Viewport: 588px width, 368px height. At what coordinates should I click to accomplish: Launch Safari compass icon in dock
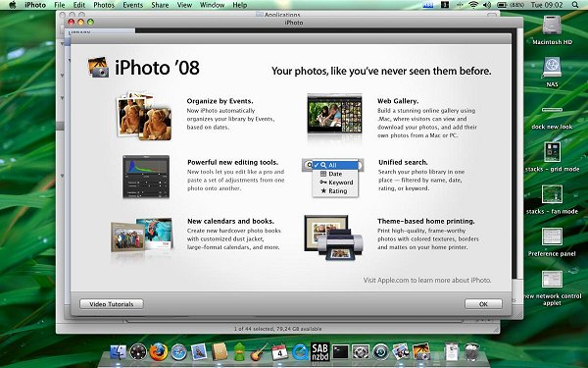pyautogui.click(x=179, y=352)
